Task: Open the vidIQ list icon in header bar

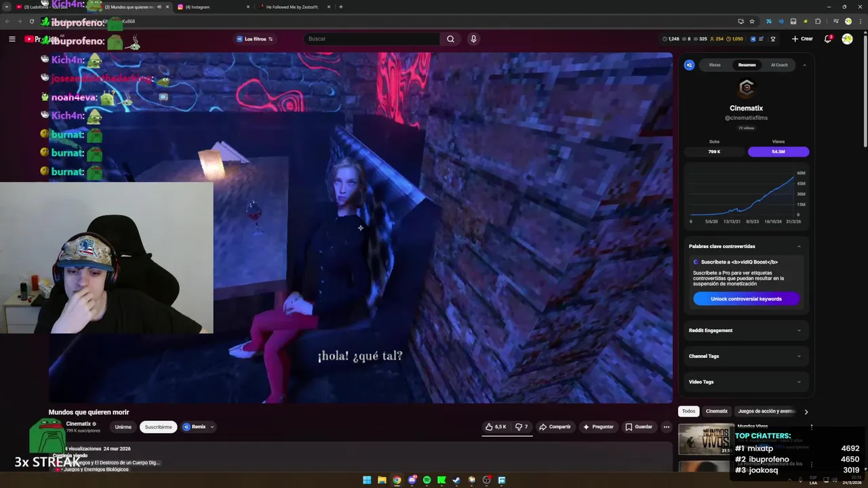Action: point(762,39)
